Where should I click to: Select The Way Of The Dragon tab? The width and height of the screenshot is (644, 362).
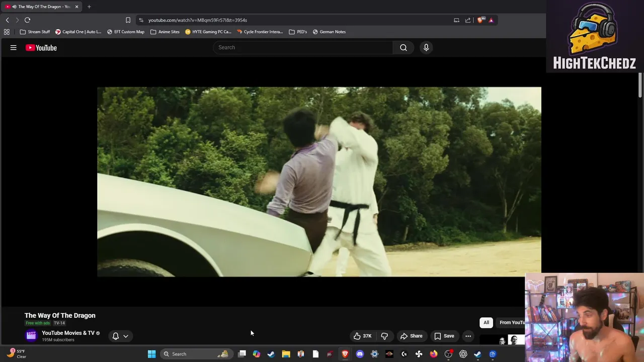click(x=40, y=7)
